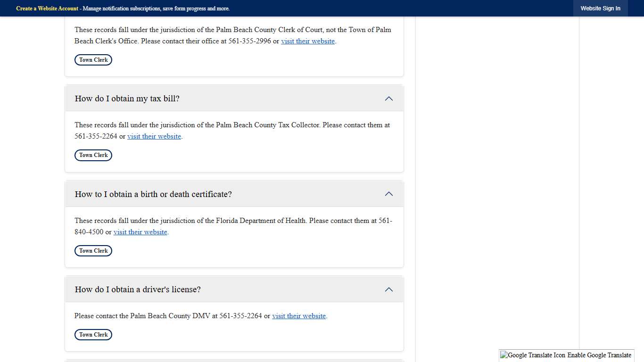
Task: Open the Florida Department of Health website link
Action: click(140, 232)
